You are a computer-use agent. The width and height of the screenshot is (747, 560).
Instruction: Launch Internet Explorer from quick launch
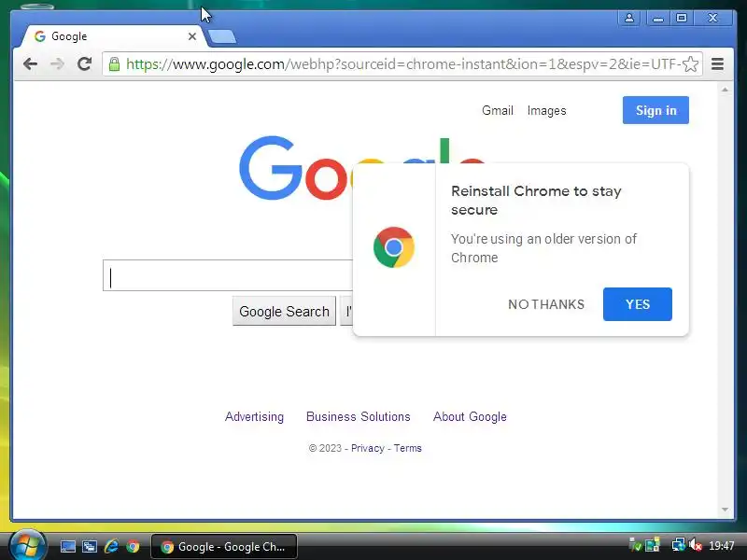pos(111,546)
